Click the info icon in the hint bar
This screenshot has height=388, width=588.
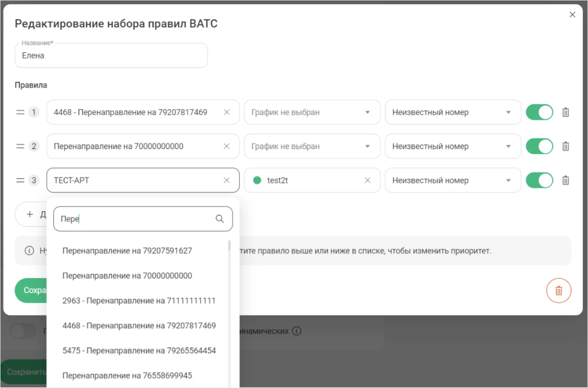pos(29,251)
